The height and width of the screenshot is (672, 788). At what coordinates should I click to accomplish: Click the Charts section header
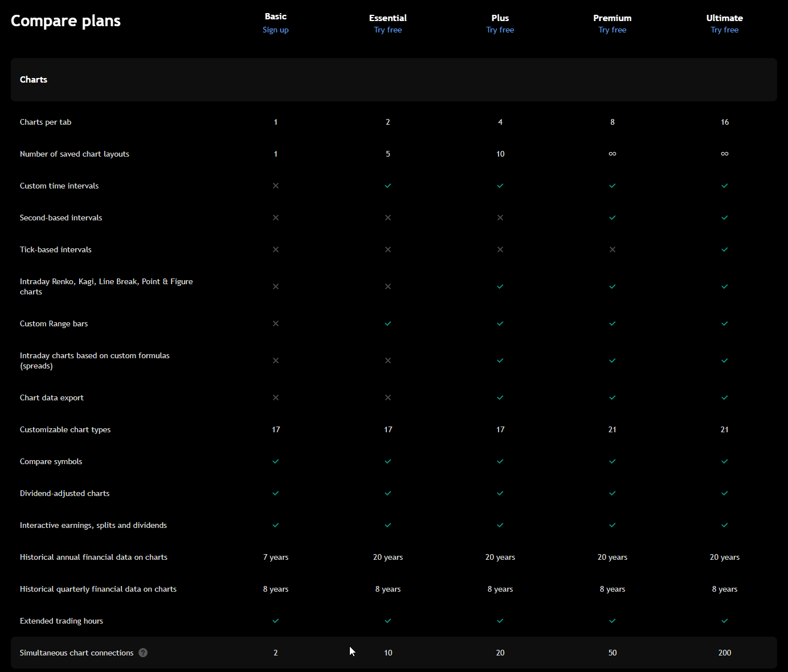(x=34, y=80)
